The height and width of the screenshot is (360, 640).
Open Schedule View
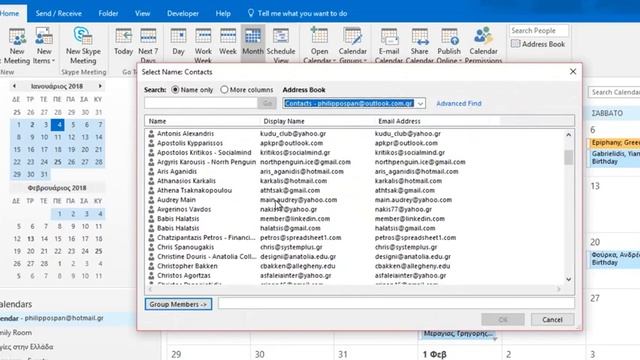click(281, 45)
